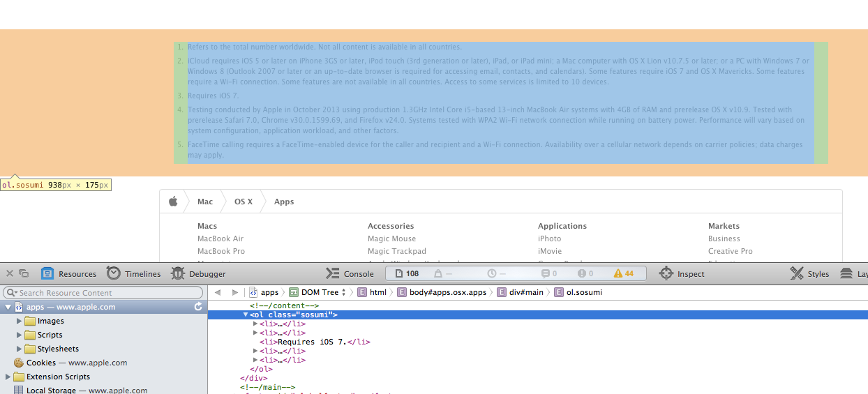
Task: Click the resource size weight indicator
Action: pos(443,274)
